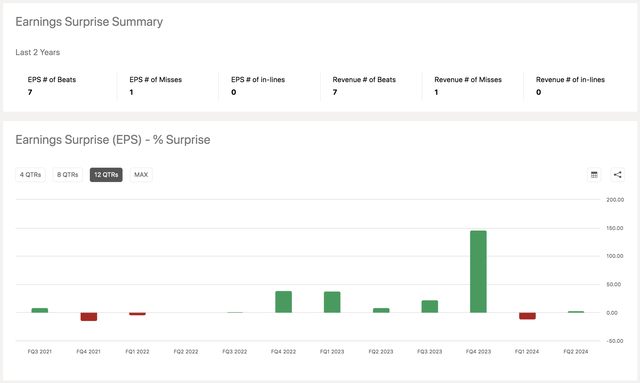Viewport: 640px width, 383px height.
Task: Click the FQ2 2024 axis label
Action: pyautogui.click(x=576, y=352)
